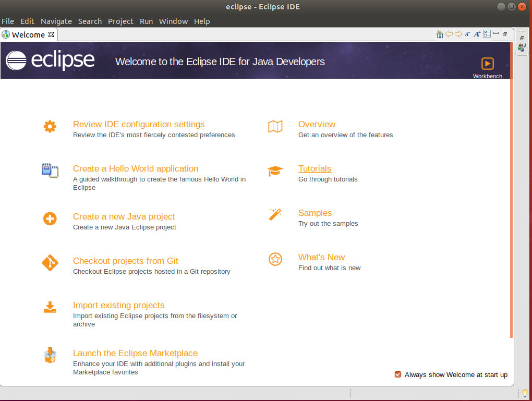This screenshot has width=532, height=401.
Task: Click the Reduce font size icon
Action: 467,34
